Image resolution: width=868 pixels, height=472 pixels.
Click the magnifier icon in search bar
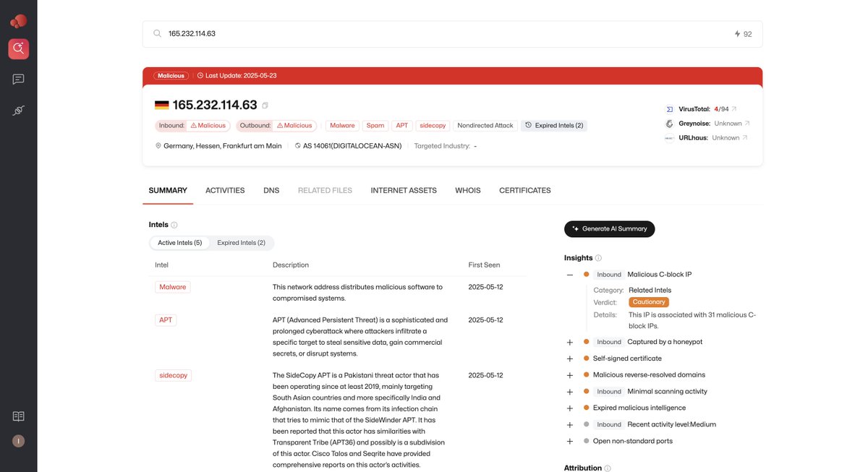(157, 33)
